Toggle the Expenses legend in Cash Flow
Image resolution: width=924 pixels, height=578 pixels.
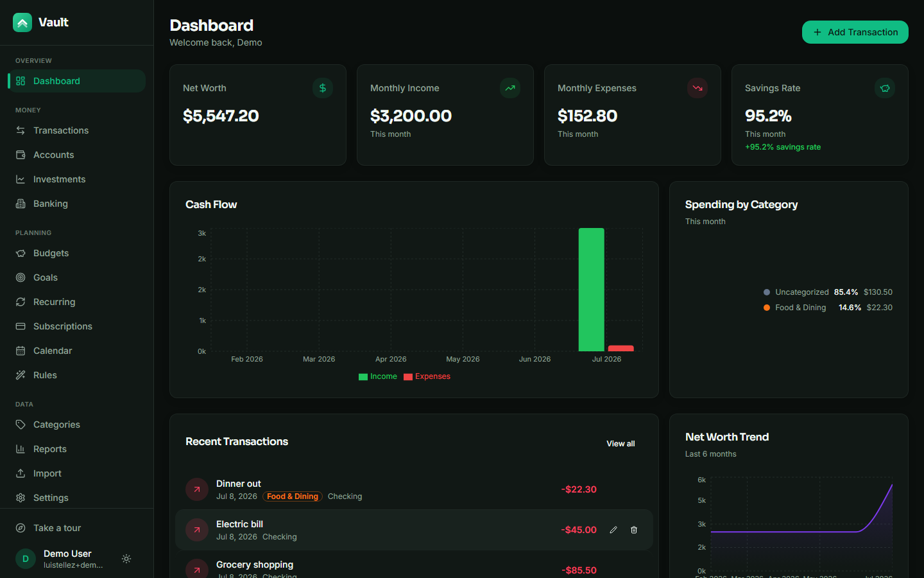pos(427,376)
